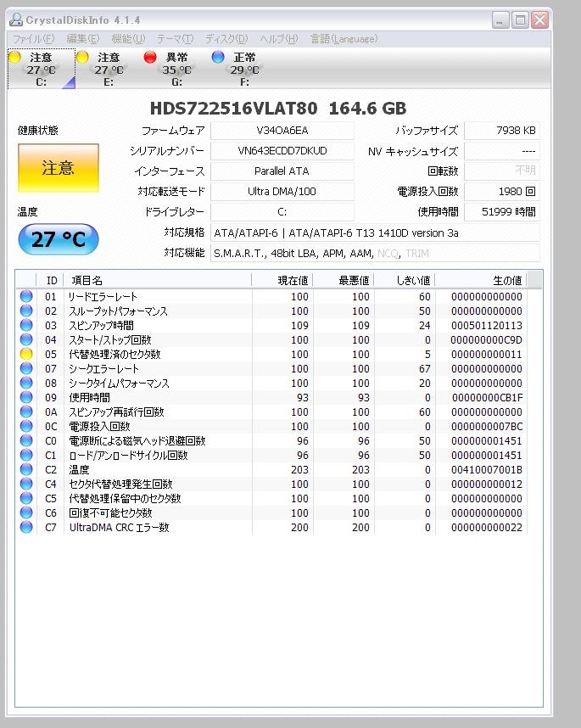
Task: Click raw value 000000000011 in attribute 05 row
Action: [486, 355]
